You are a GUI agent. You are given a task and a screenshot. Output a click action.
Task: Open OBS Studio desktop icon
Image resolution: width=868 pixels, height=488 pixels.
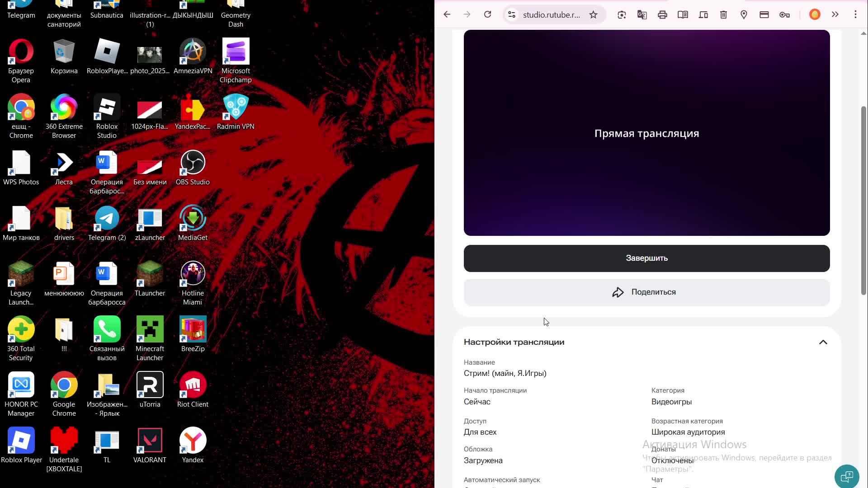point(193,164)
